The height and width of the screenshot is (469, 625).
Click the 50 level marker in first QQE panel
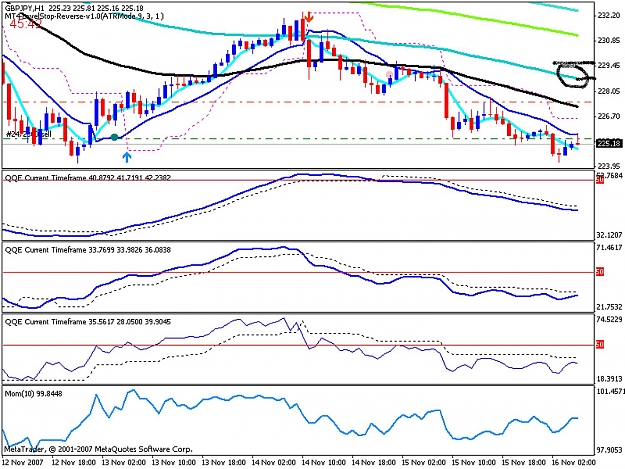(x=599, y=181)
